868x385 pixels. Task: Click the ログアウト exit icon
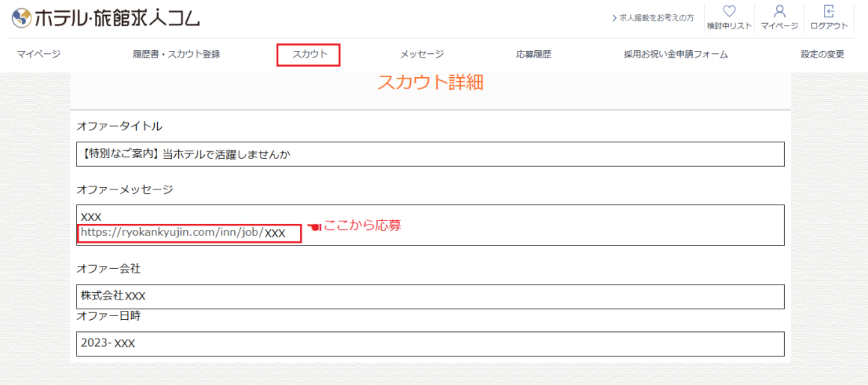pos(828,12)
